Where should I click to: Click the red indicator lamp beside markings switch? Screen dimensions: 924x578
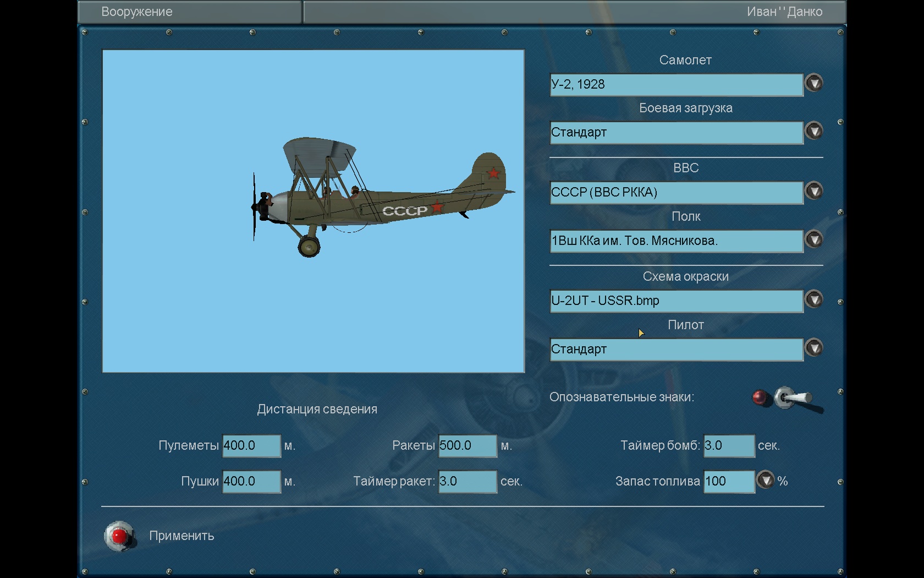point(760,397)
